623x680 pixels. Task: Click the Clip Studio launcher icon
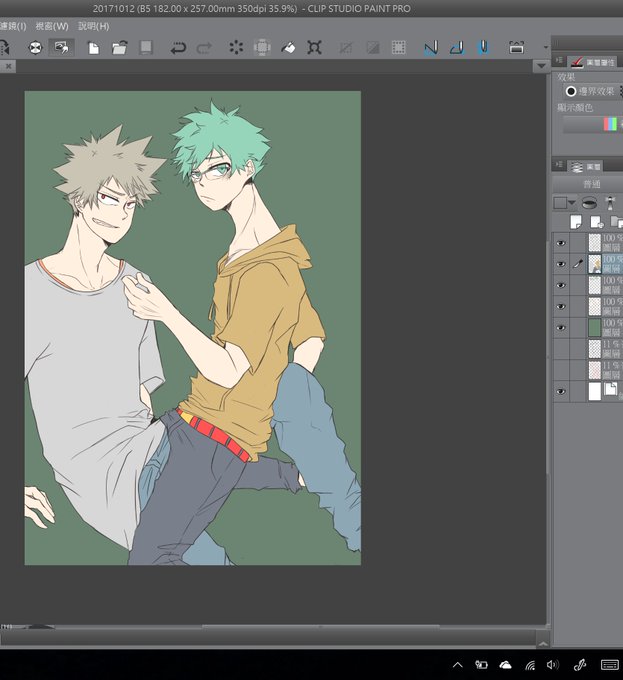36,47
